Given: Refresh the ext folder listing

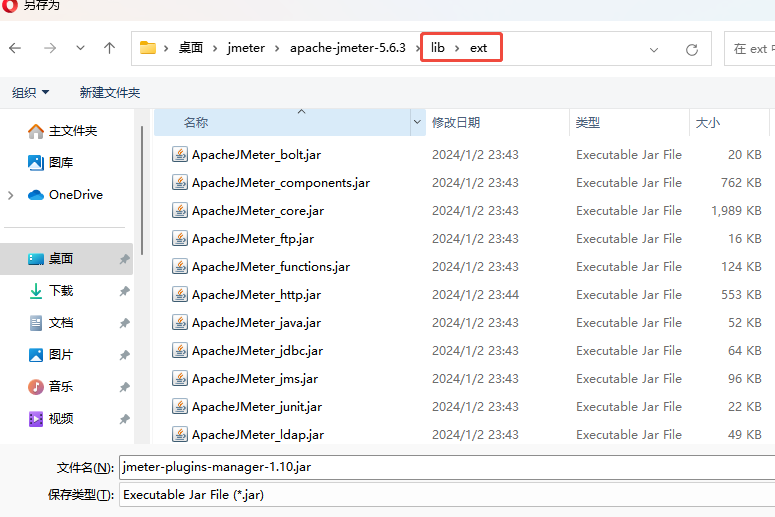Looking at the screenshot, I should click(692, 49).
